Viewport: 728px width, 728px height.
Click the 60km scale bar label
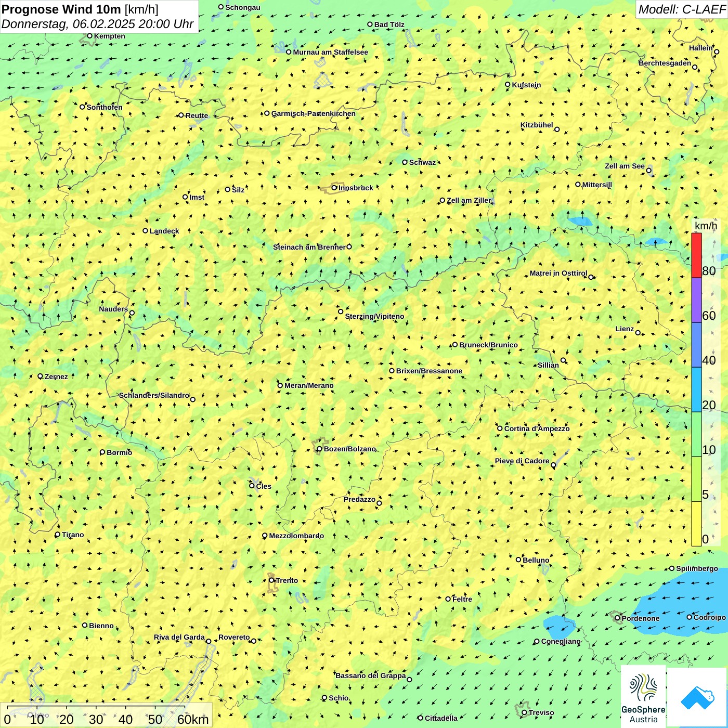pos(193,720)
